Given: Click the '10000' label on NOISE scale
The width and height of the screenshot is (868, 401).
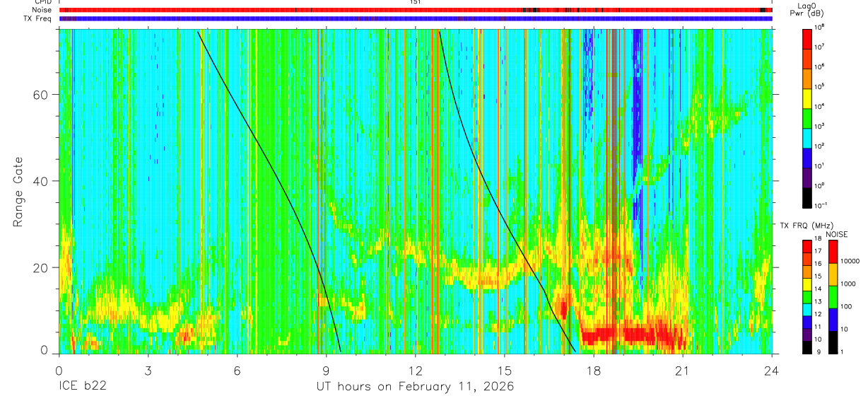Looking at the screenshot, I should coord(850,262).
